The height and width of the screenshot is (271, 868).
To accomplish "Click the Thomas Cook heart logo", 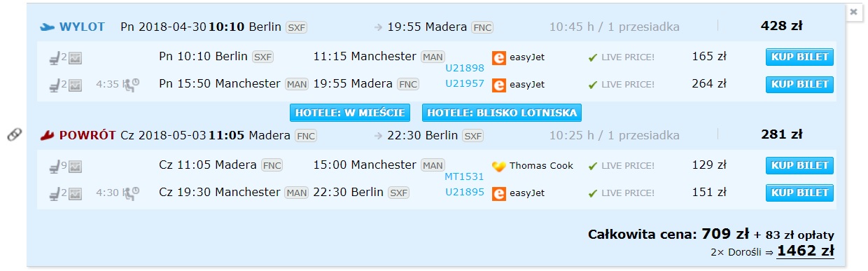I will [x=498, y=167].
